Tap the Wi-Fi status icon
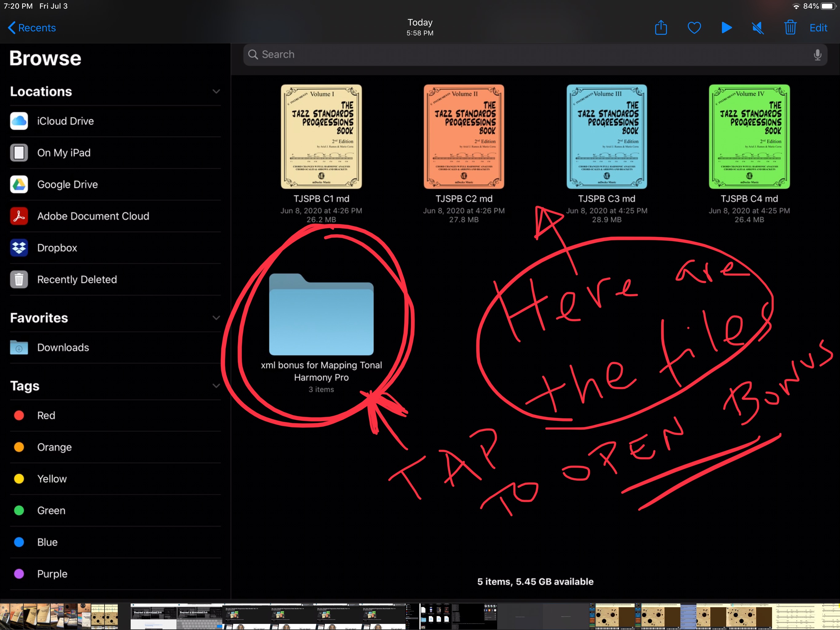This screenshot has width=840, height=630. pos(796,6)
